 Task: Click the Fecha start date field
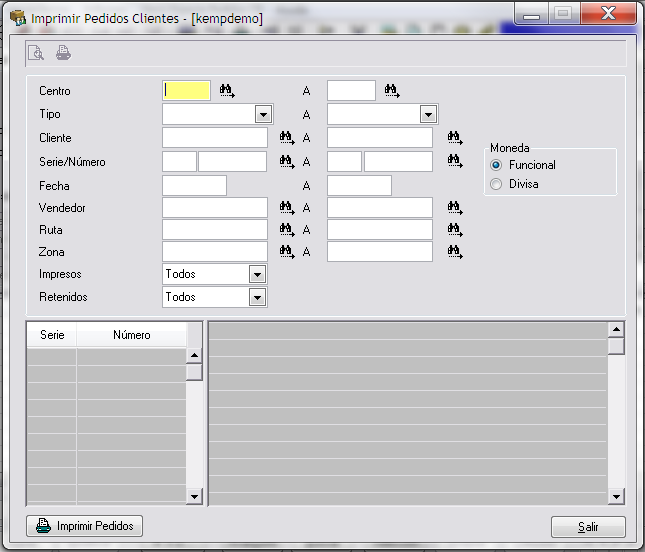(x=194, y=186)
